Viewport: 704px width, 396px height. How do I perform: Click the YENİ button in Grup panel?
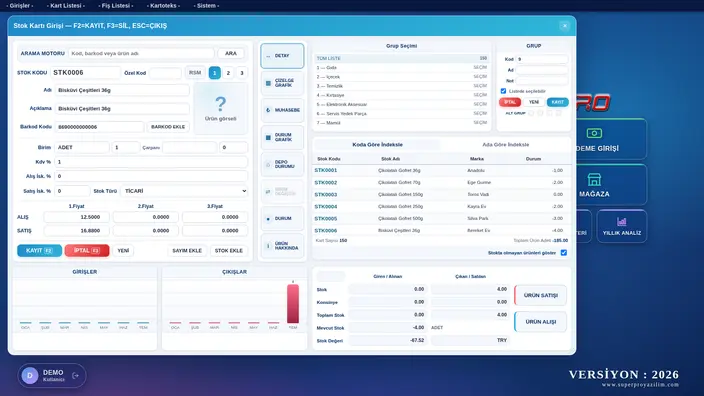pyautogui.click(x=534, y=102)
